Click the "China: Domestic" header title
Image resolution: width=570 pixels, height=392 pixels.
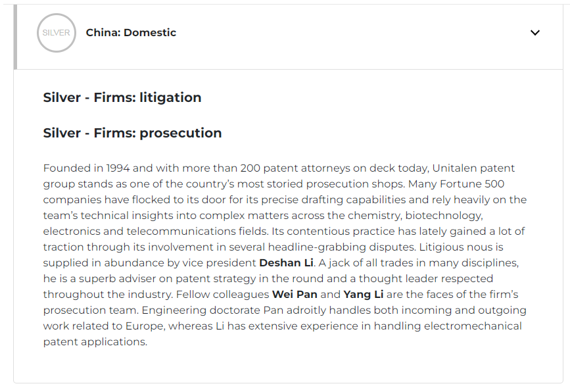coord(131,33)
